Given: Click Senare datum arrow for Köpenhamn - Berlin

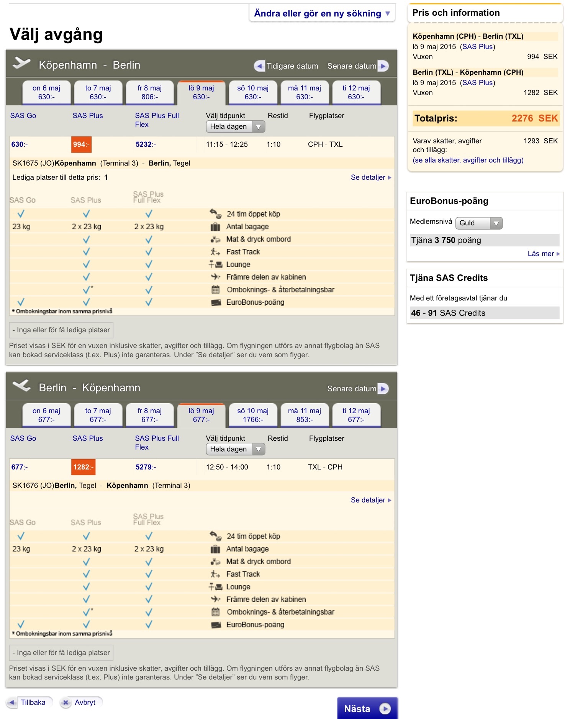Looking at the screenshot, I should pos(383,66).
